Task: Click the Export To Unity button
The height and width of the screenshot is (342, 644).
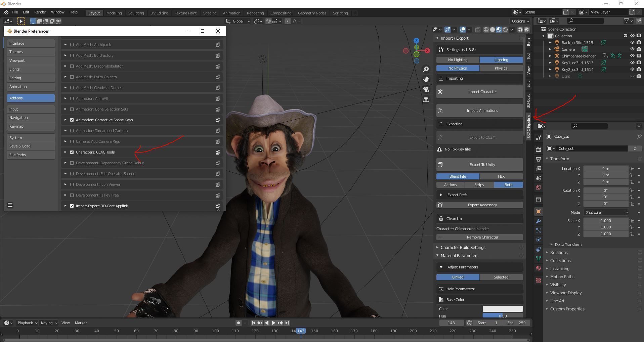Action: (x=479, y=165)
